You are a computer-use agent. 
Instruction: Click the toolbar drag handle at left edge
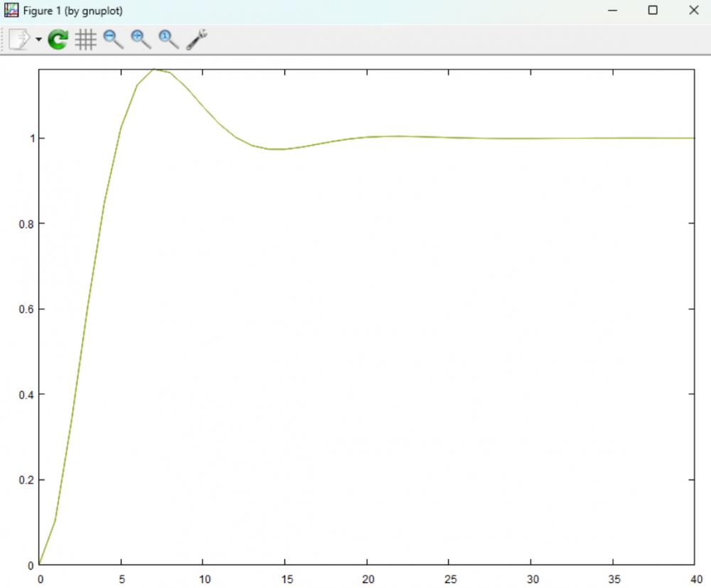pos(4,40)
